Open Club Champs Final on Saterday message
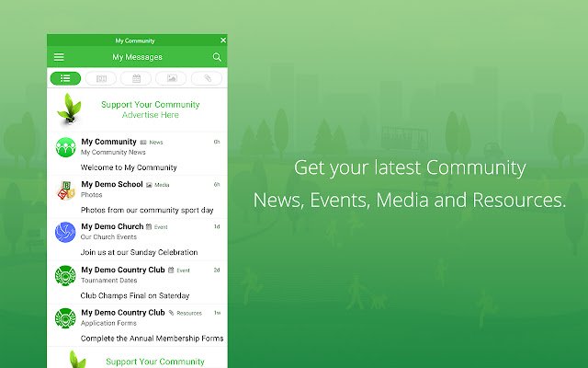The width and height of the screenshot is (588, 368). pyautogui.click(x=135, y=296)
